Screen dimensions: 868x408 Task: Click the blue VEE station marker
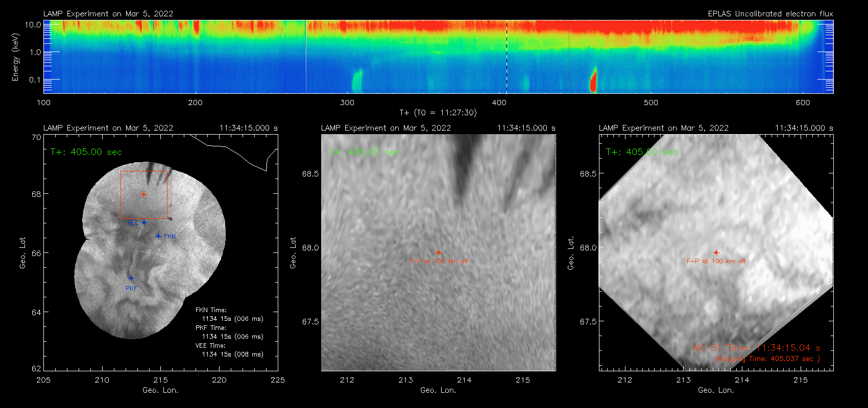pos(144,222)
